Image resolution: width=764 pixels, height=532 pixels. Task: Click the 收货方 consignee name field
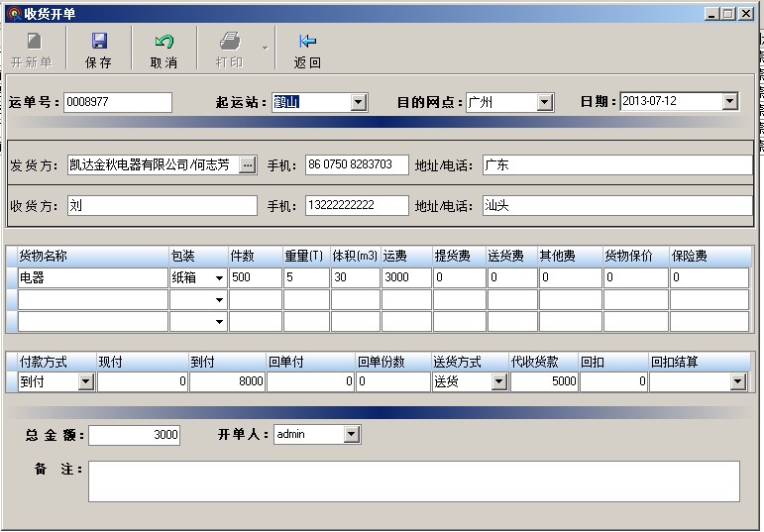point(162,206)
